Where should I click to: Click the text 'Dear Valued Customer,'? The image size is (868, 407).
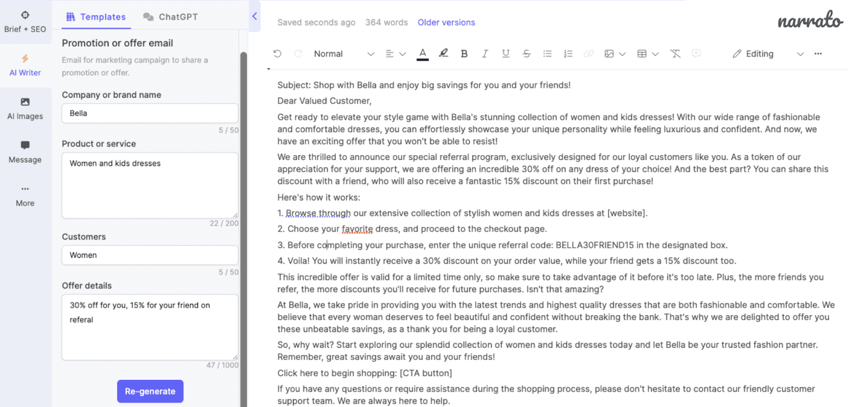tap(324, 101)
